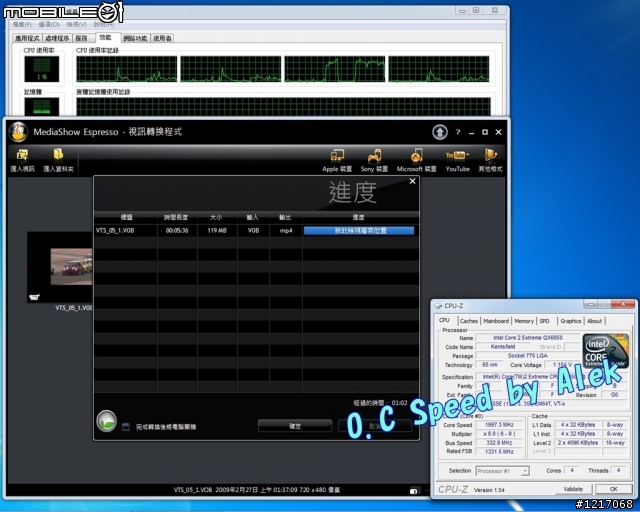Click the 匯入資料夾 import folder icon

[x=58, y=154]
